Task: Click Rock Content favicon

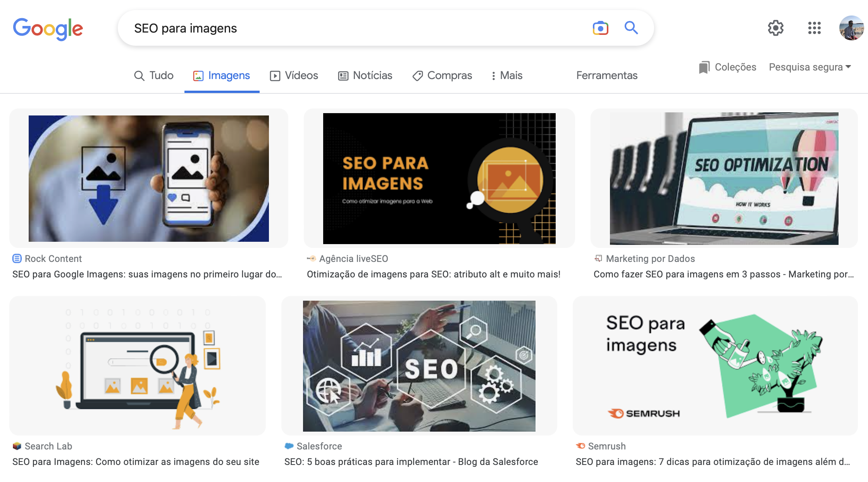Action: [17, 258]
